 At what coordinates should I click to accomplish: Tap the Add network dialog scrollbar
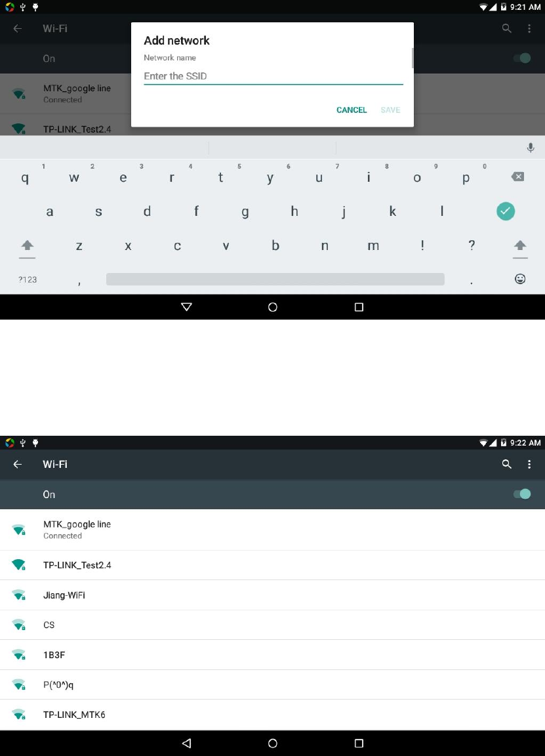tap(413, 58)
